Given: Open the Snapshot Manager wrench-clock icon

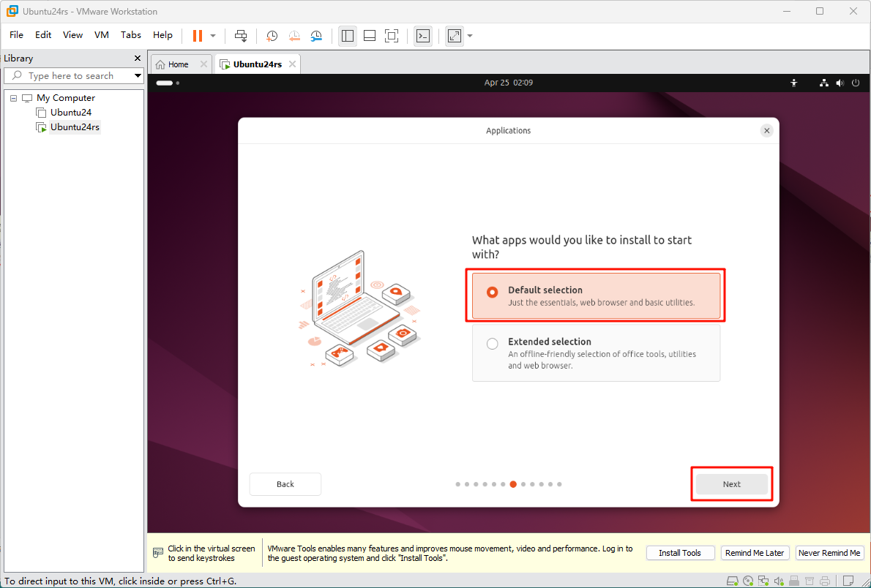Looking at the screenshot, I should [x=316, y=36].
